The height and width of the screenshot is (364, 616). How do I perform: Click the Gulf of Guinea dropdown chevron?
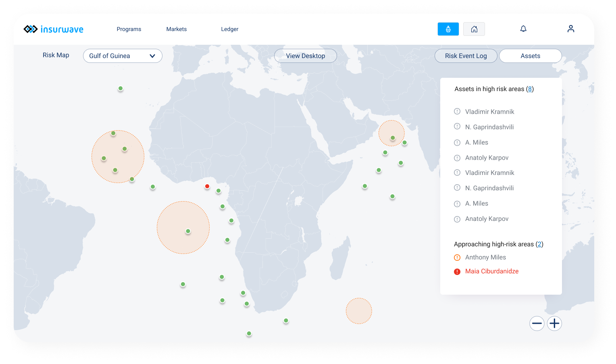pos(152,56)
